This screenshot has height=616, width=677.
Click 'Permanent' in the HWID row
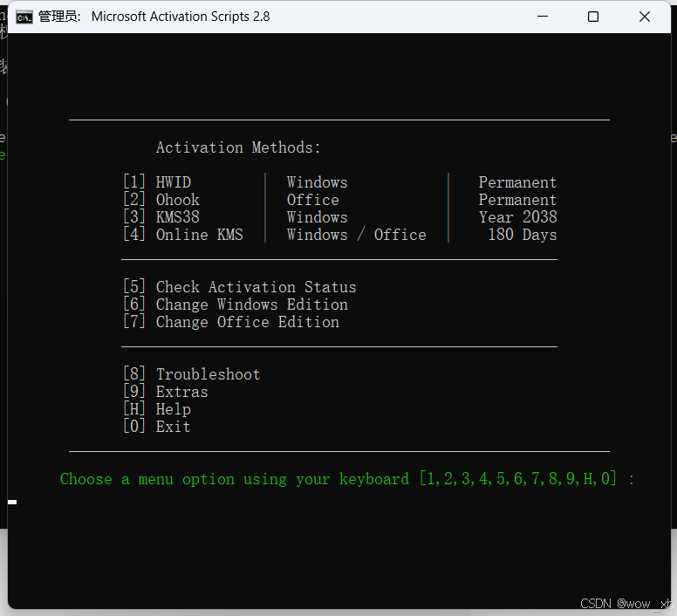tap(517, 182)
